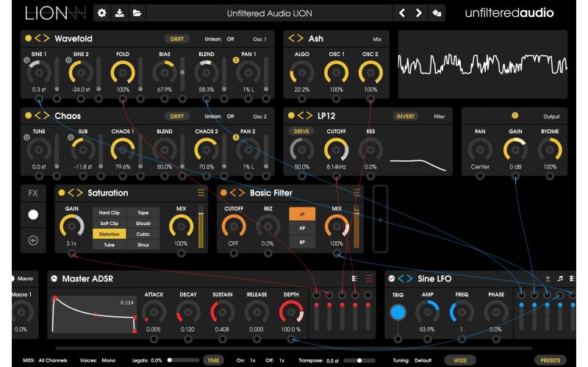The height and width of the screenshot is (367, 588).
Task: Click the Master ADSR envelope graph
Action: click(94, 315)
